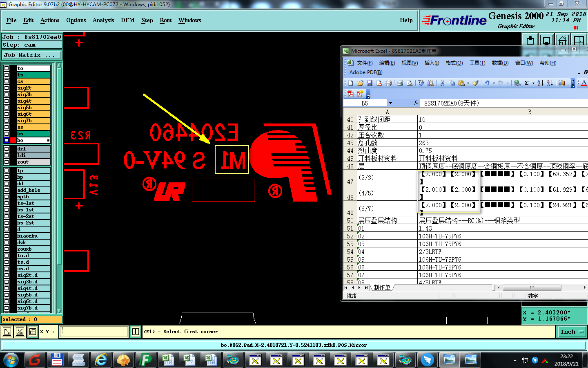The width and height of the screenshot is (588, 368).
Task: Click the Copy icon in Excel toolbar
Action: (452, 83)
